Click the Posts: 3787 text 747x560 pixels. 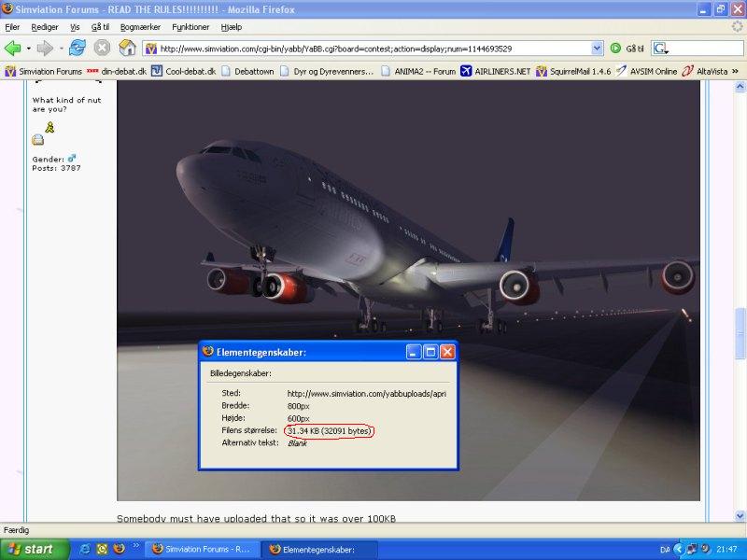click(56, 168)
